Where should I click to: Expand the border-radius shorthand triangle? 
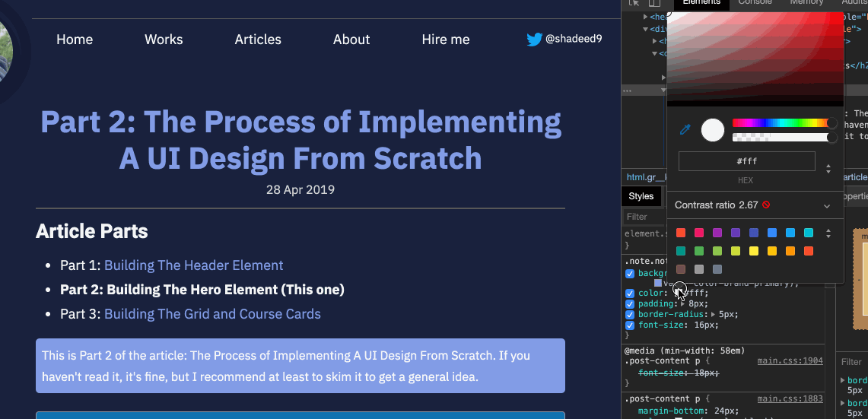[x=712, y=315]
